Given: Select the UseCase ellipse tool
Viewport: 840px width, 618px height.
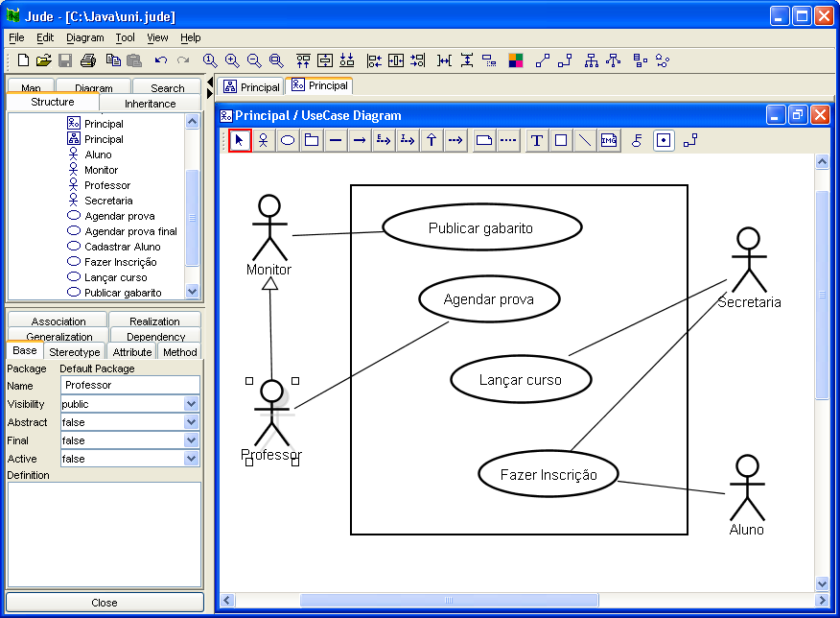Looking at the screenshot, I should click(x=287, y=140).
